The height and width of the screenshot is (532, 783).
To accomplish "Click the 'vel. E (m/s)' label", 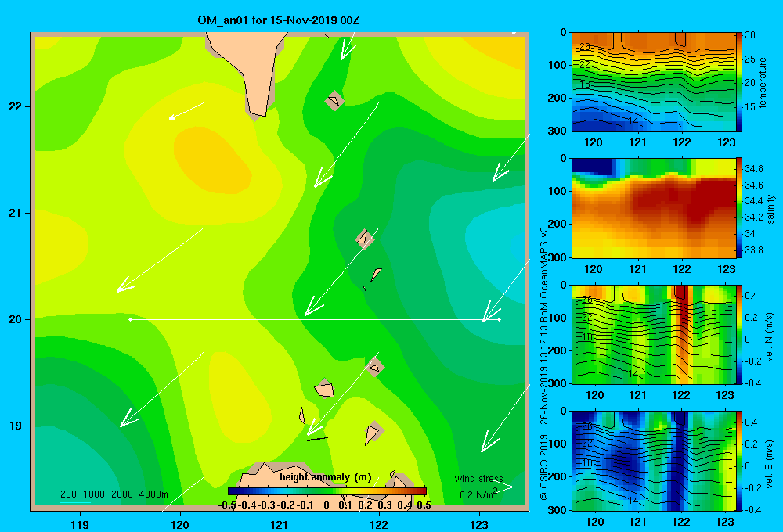I will tap(770, 463).
